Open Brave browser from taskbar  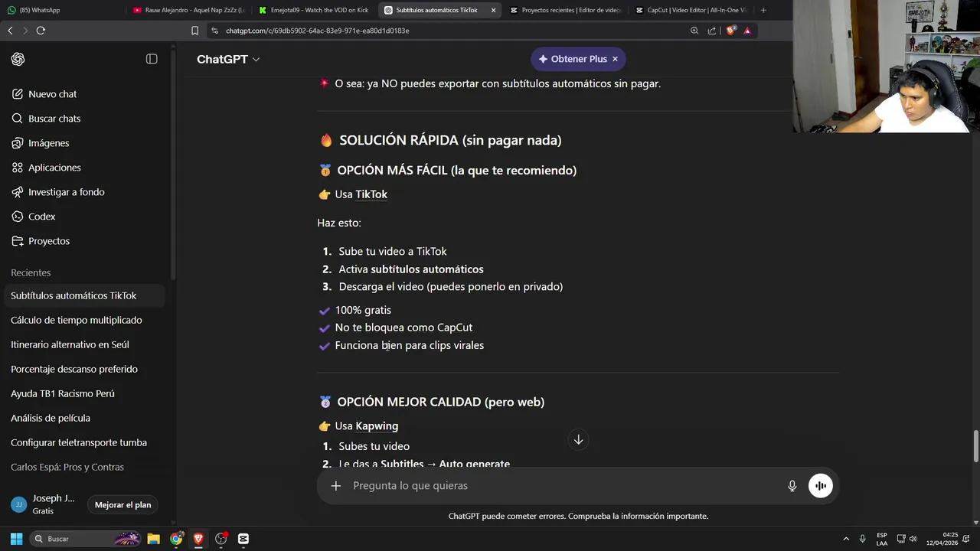point(198,539)
